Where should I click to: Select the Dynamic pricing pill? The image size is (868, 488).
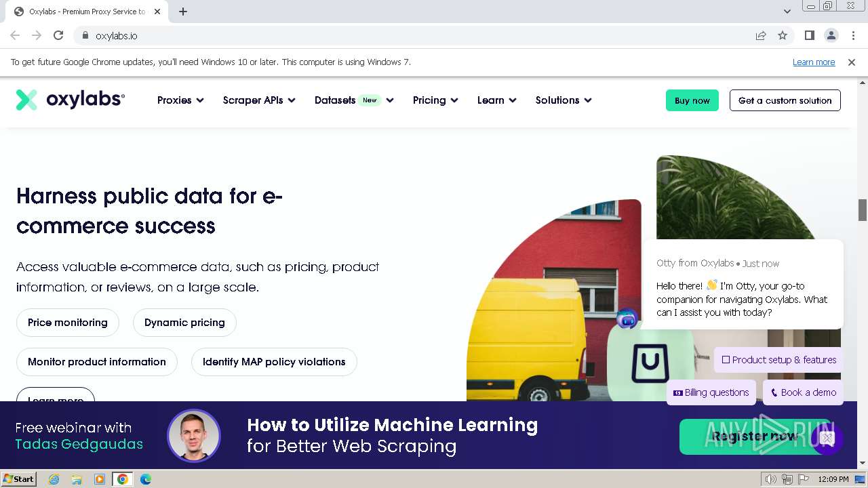tap(184, 323)
